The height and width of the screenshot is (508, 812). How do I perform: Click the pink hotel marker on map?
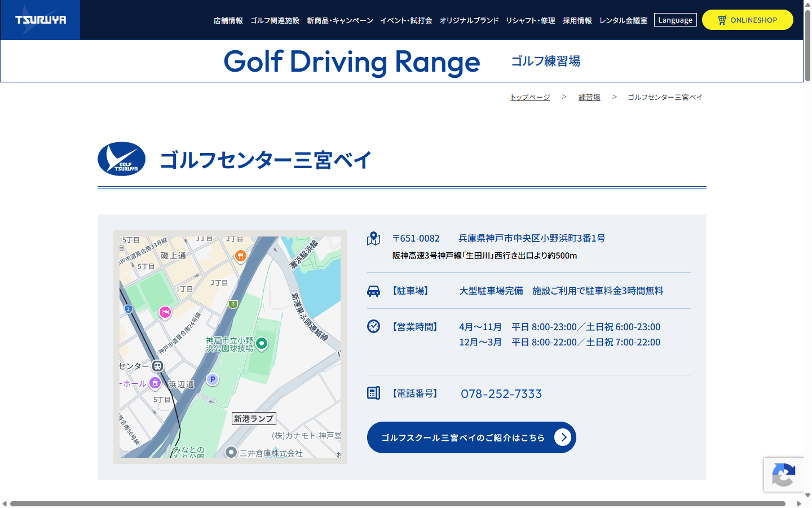[x=165, y=312]
